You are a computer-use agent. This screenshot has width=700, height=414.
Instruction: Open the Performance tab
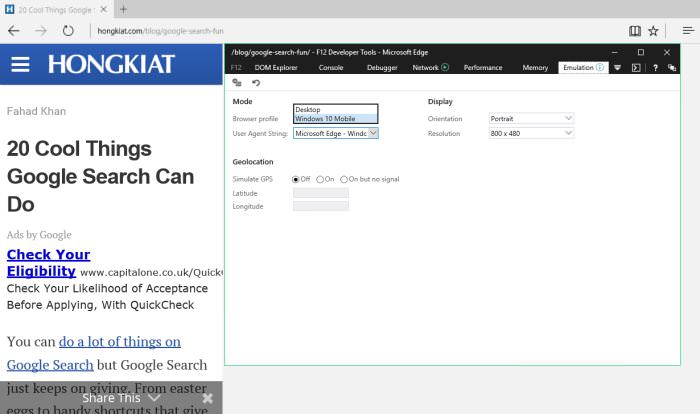coord(483,67)
